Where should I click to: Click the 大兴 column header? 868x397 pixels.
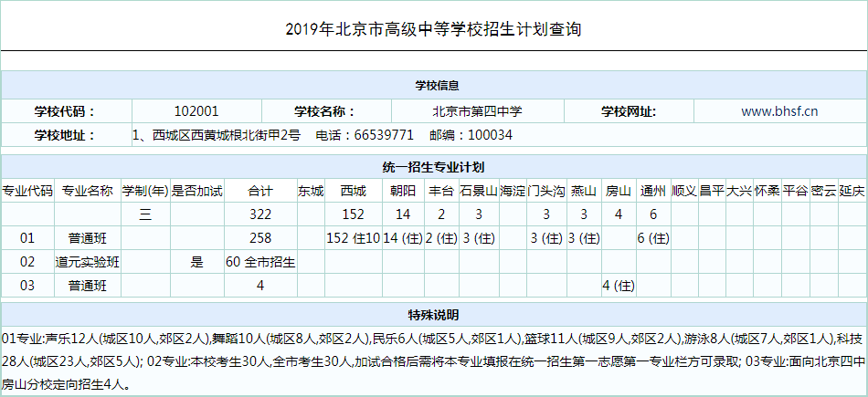pyautogui.click(x=739, y=191)
